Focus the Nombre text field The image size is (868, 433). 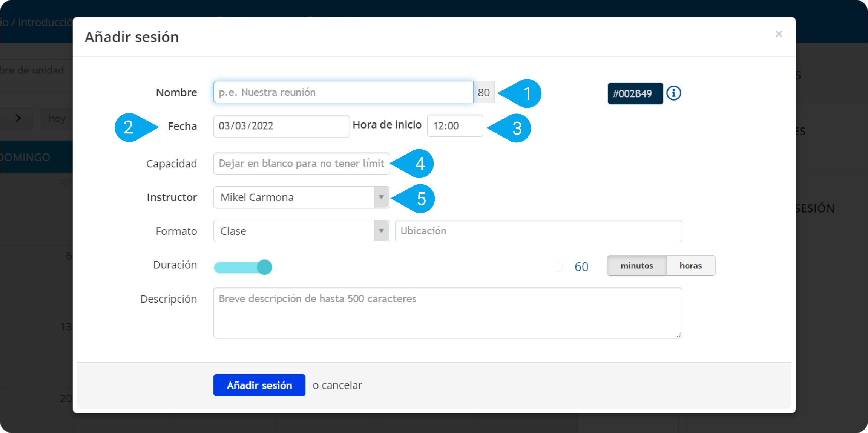coord(343,92)
